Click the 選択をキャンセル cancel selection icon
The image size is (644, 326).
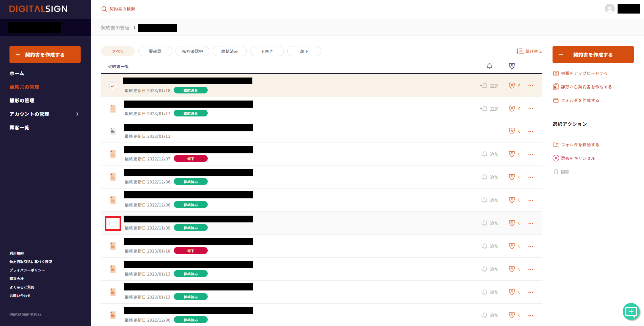[x=556, y=158]
